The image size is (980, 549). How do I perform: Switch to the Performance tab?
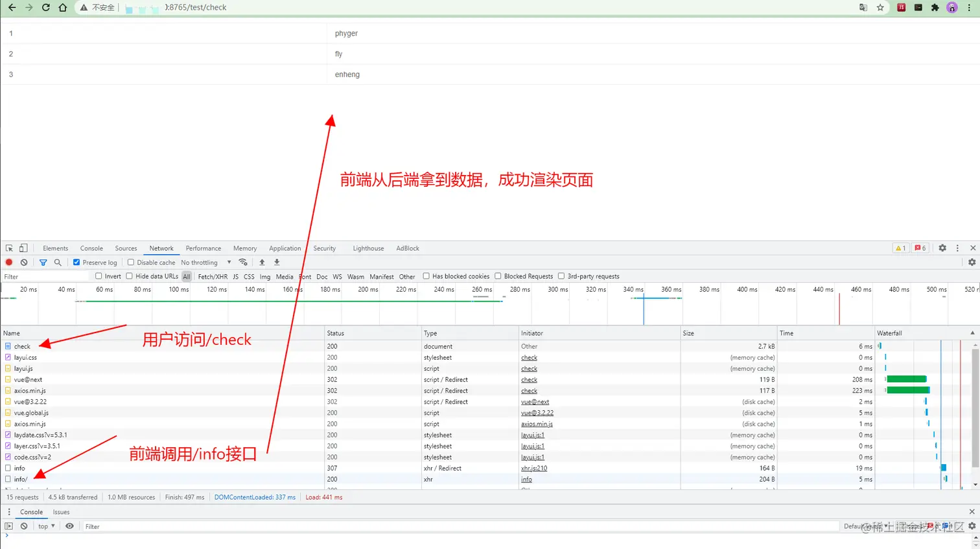[x=204, y=248]
